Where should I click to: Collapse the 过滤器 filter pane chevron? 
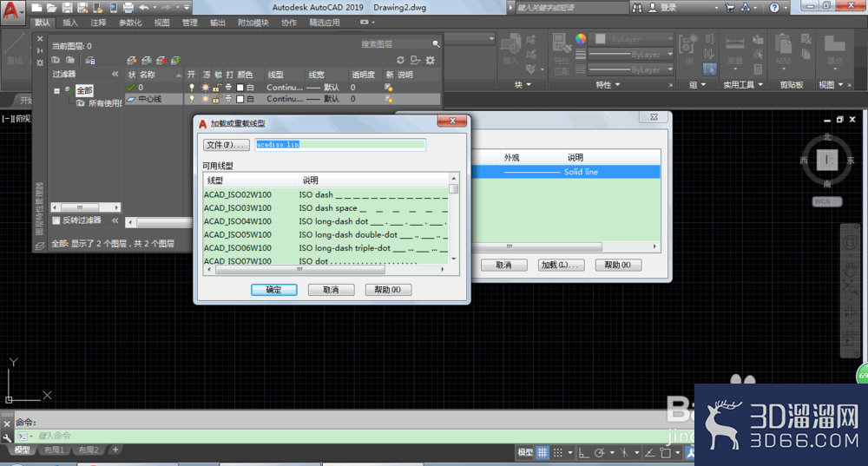(115, 74)
